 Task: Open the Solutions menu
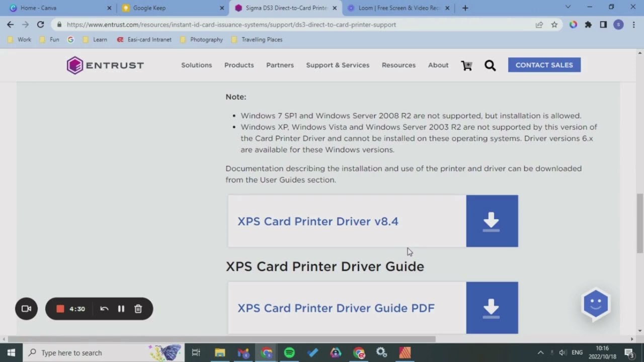(x=196, y=65)
